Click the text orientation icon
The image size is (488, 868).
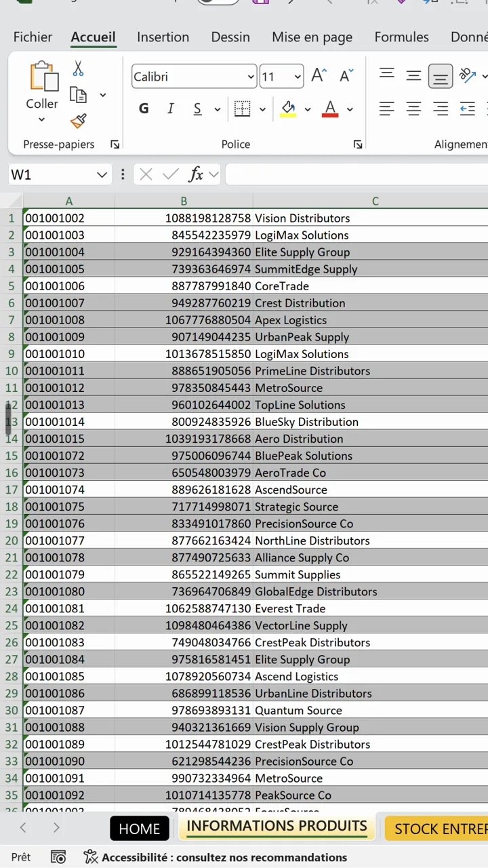click(467, 75)
